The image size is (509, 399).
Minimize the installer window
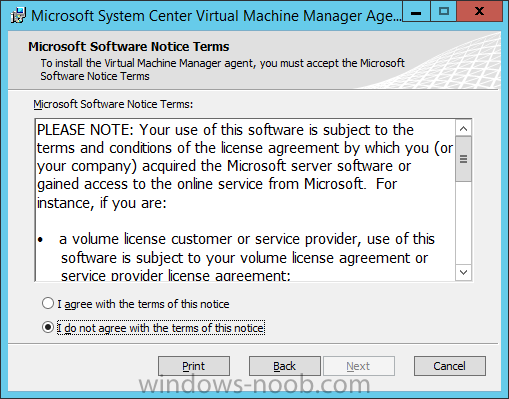[x=416, y=12]
